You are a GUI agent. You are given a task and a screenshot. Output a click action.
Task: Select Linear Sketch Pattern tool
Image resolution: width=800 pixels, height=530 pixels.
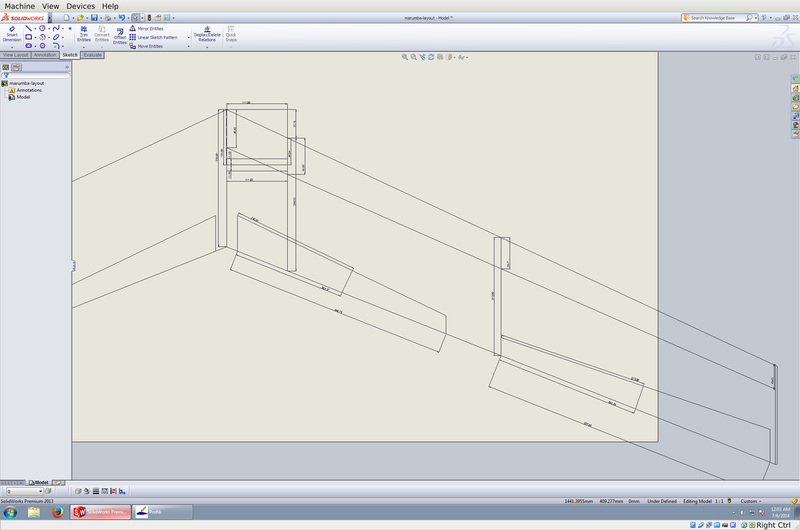[157, 37]
